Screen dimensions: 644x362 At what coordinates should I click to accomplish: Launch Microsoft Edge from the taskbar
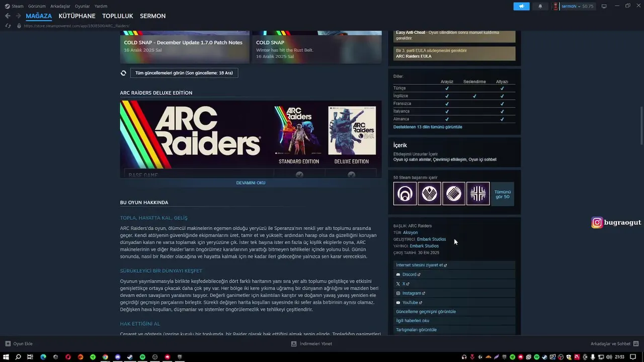[x=43, y=357]
